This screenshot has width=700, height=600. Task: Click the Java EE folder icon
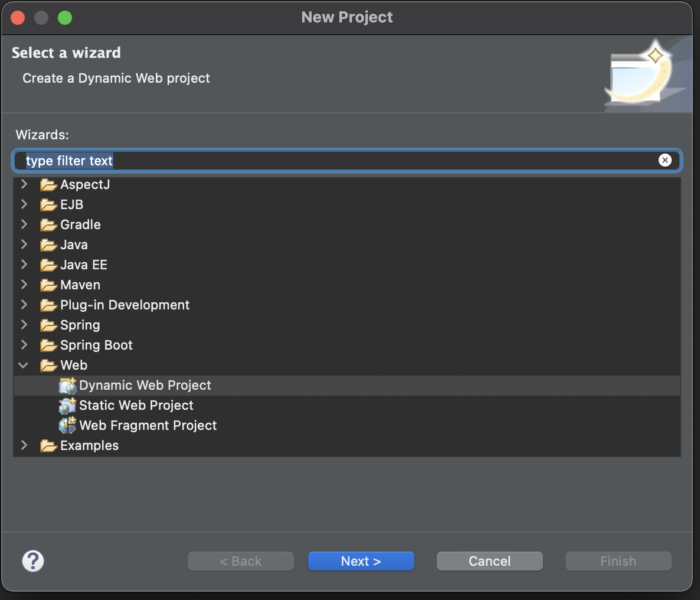[x=48, y=265]
